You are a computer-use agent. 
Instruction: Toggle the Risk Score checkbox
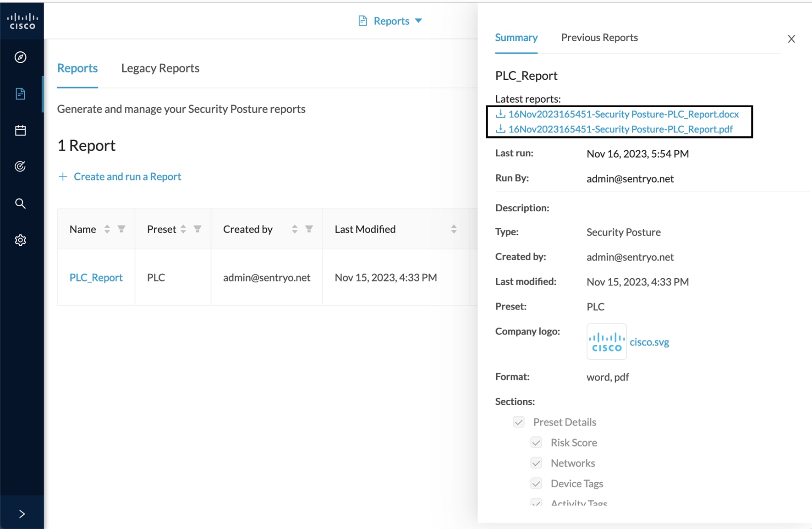536,442
